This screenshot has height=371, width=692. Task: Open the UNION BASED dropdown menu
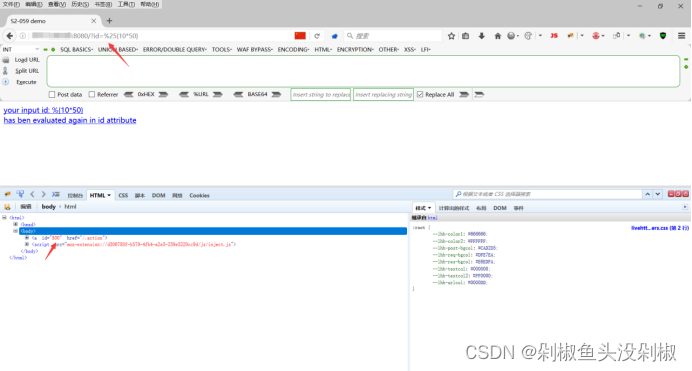click(x=118, y=49)
